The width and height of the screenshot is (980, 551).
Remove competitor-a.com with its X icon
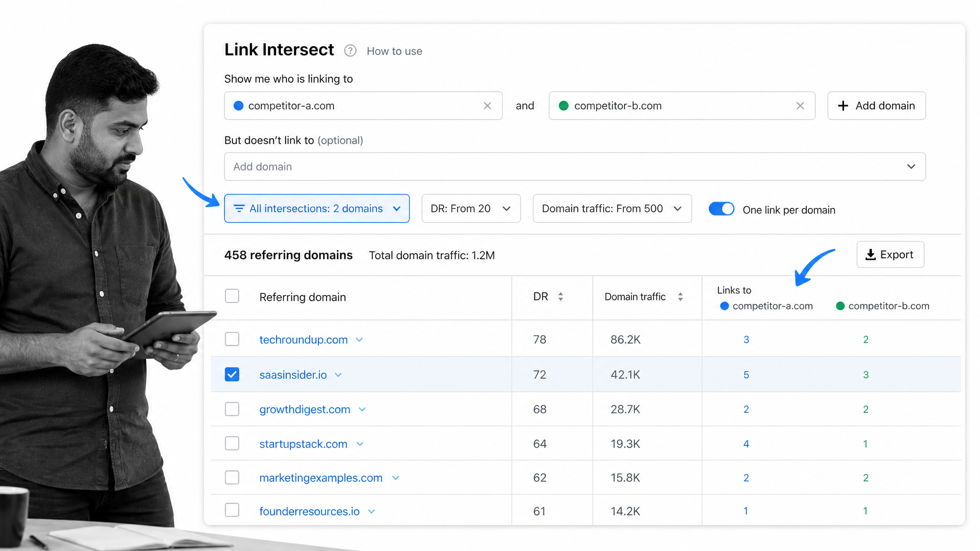[x=487, y=106]
